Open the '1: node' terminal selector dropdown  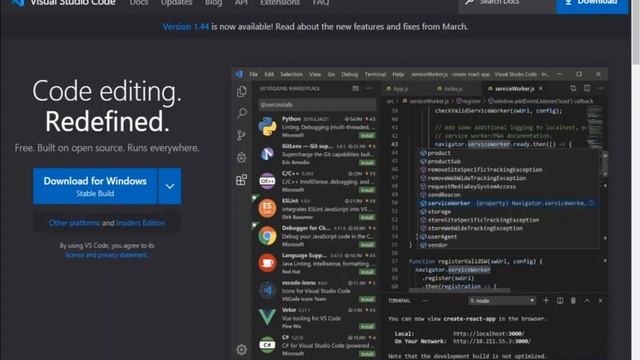(x=502, y=300)
